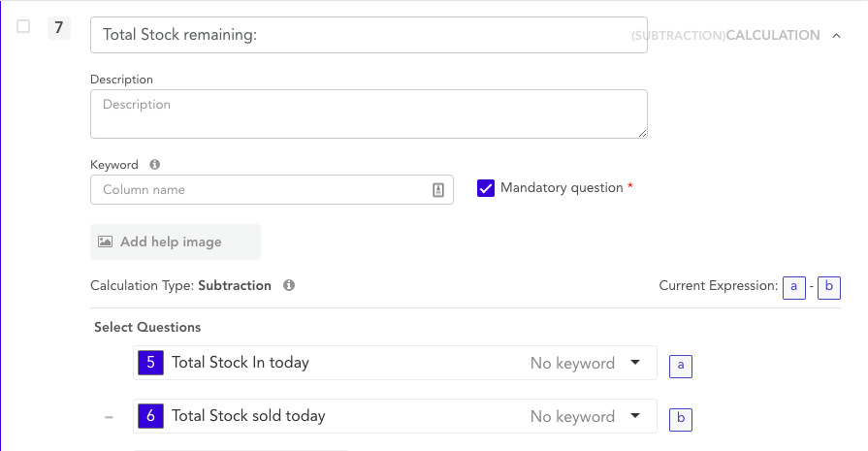Viewport: 868px width, 451px height.
Task: Click the Keyword info icon
Action: [155, 165]
